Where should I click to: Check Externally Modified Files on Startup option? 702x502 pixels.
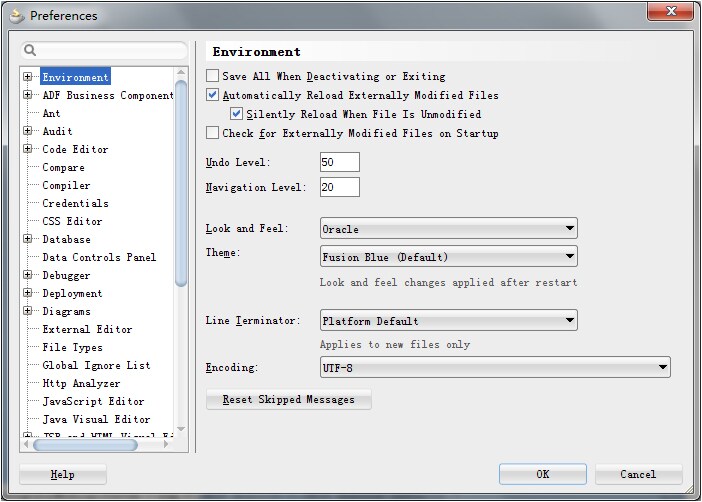click(x=212, y=133)
